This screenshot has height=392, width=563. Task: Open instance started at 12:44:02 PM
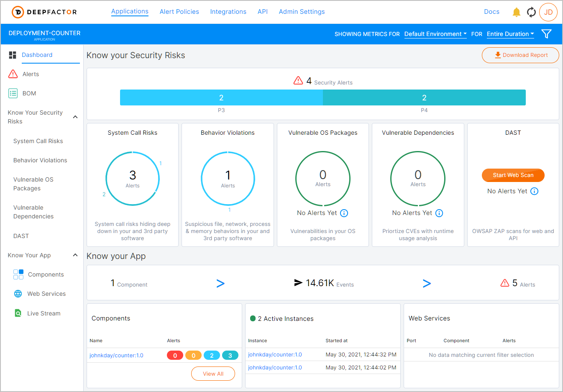[x=275, y=368]
